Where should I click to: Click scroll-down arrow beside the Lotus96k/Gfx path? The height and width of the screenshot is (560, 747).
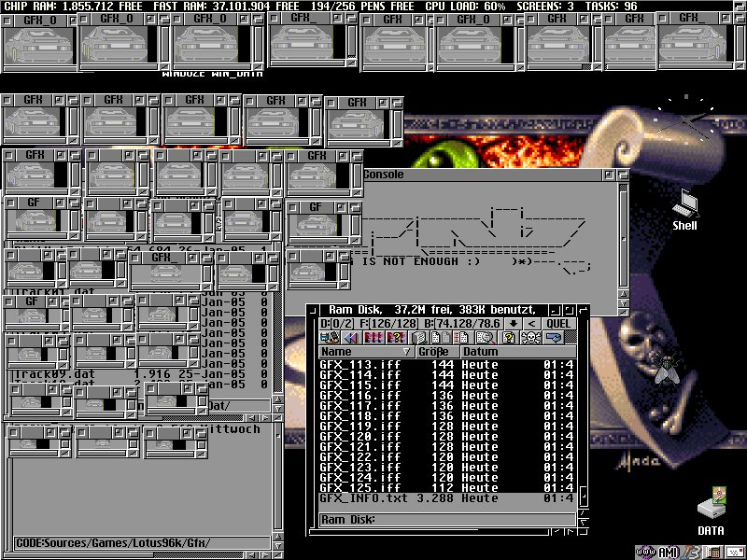(278, 546)
